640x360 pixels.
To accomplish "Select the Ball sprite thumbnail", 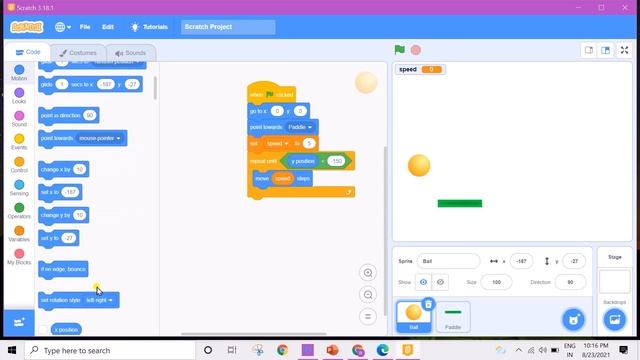I will tap(413, 317).
